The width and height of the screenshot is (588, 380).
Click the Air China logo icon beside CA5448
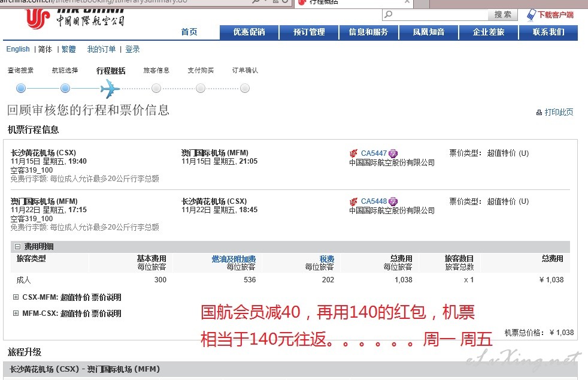pyautogui.click(x=354, y=201)
